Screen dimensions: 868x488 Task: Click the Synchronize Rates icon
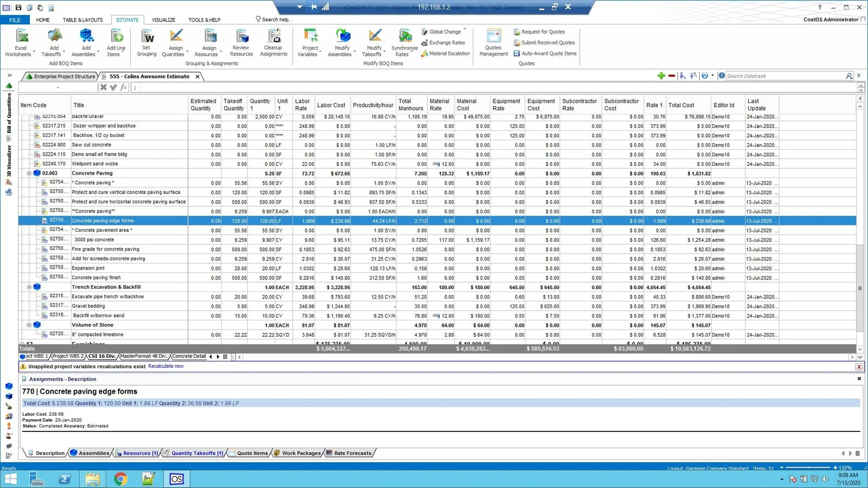pos(404,42)
